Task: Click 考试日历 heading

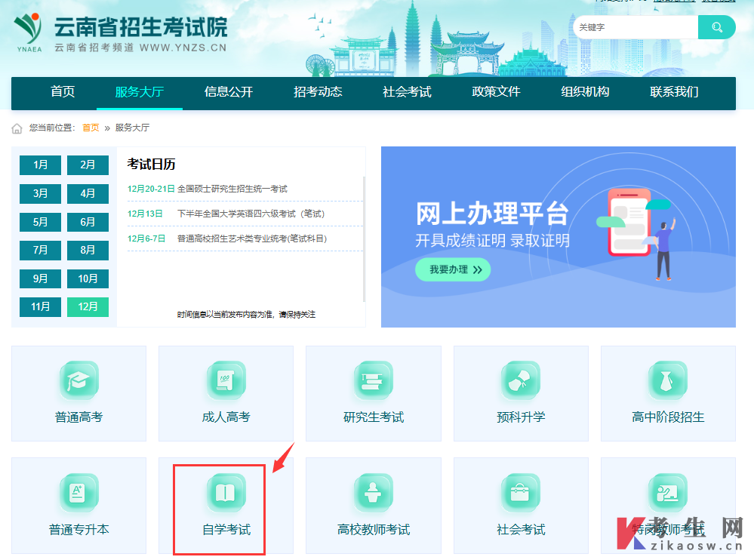Action: [x=151, y=165]
